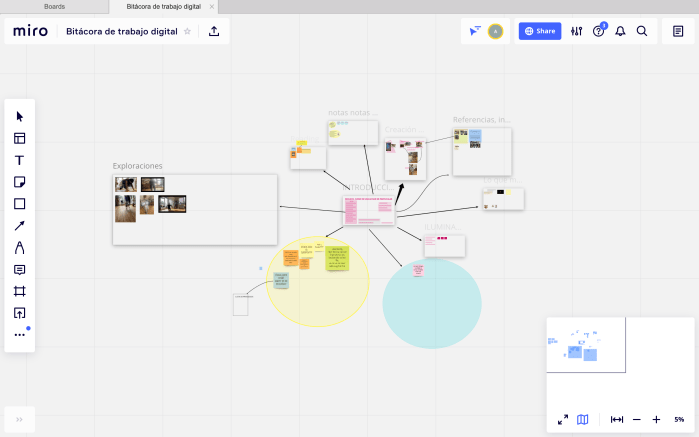Open the templates tool
Image resolution: width=699 pixels, height=437 pixels.
[20, 139]
